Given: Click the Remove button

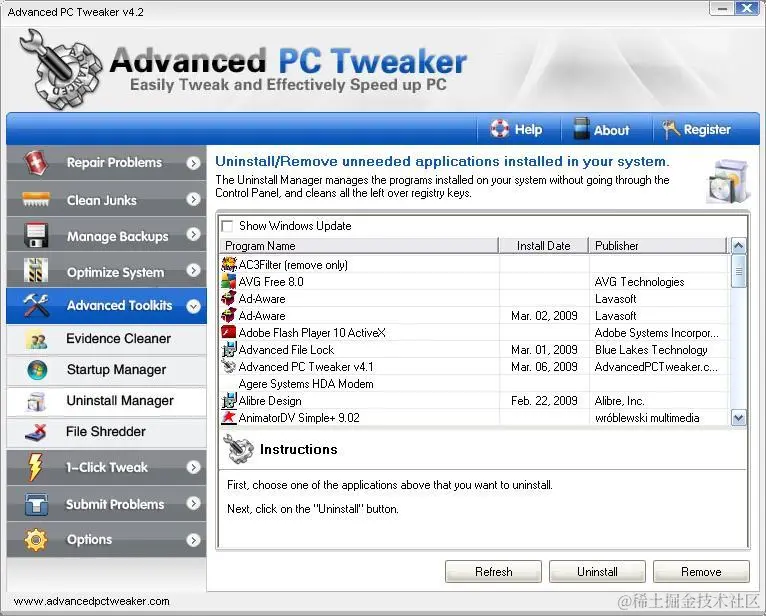Looking at the screenshot, I should click(x=701, y=572).
